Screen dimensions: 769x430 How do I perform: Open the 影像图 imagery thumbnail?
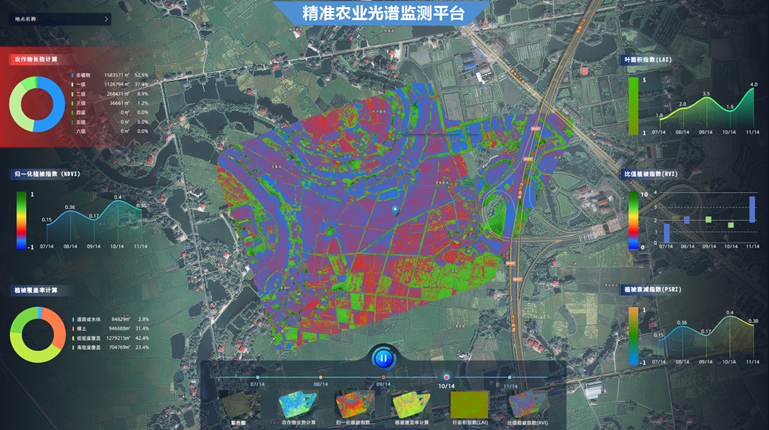[236, 406]
